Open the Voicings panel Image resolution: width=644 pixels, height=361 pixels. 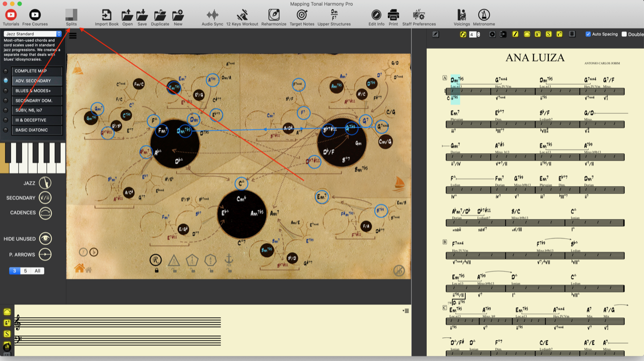click(x=461, y=16)
